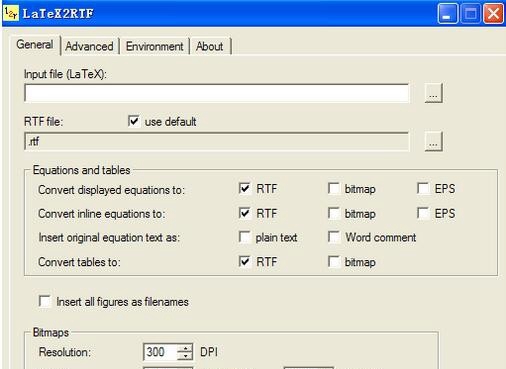Increase the bitmap resolution with up arrow
506x369 pixels.
tap(185, 348)
